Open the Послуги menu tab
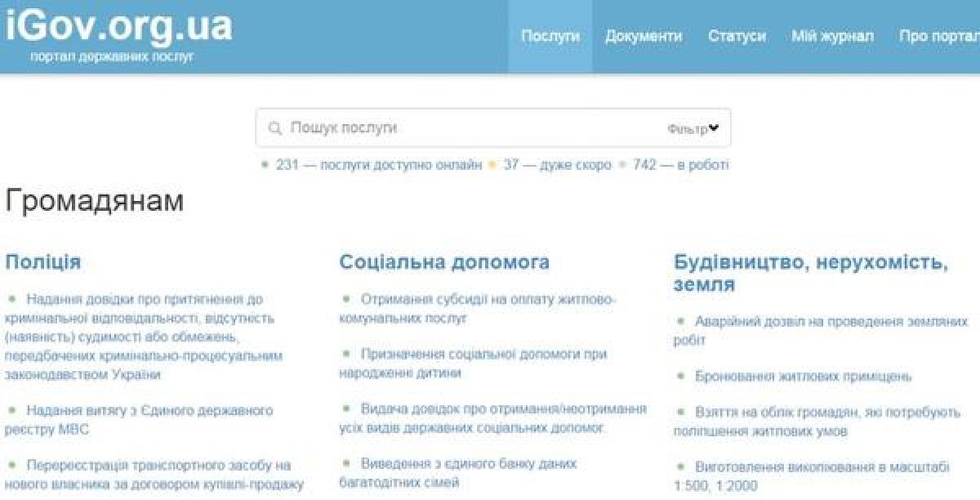Image resolution: width=980 pixels, height=500 pixels. coord(550,37)
